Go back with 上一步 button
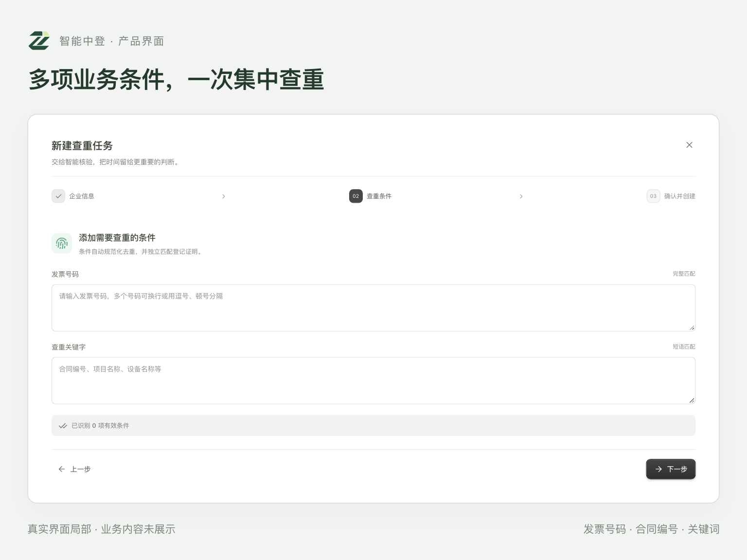Screen dimensions: 747x560 pyautogui.click(x=74, y=469)
